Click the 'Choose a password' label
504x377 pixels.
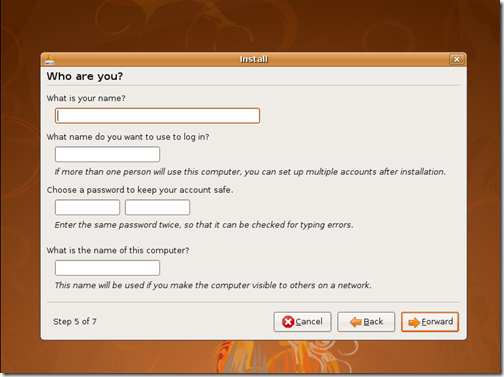point(140,190)
